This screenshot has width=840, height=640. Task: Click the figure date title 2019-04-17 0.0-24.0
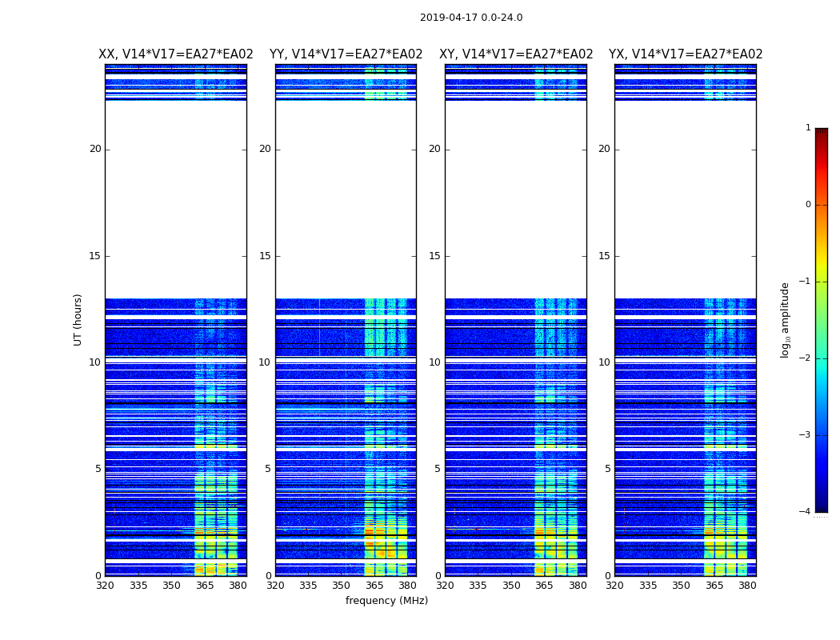coord(471,18)
